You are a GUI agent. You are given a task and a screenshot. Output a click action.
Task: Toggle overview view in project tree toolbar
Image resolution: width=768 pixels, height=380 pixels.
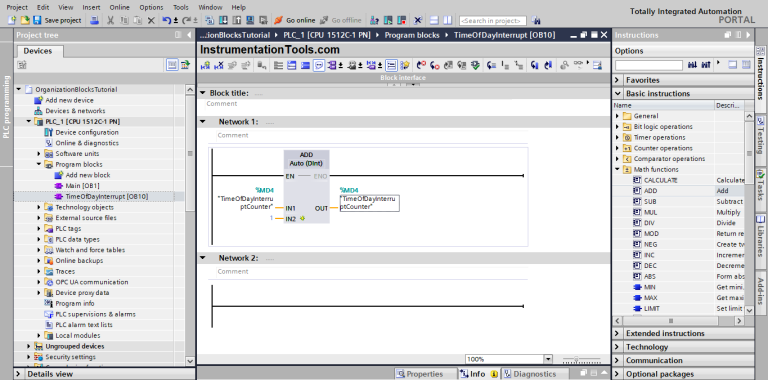(172, 65)
